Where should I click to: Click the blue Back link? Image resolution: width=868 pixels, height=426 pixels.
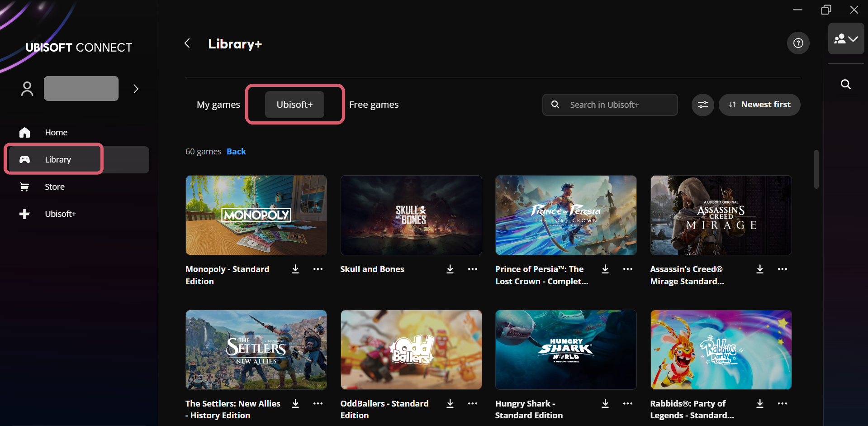click(x=236, y=152)
